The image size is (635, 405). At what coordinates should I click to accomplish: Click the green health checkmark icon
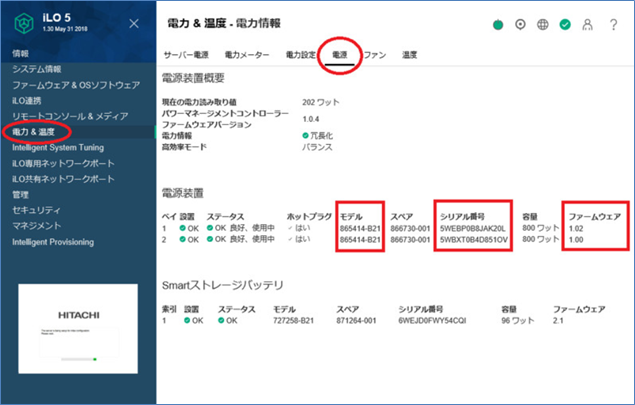pos(565,25)
